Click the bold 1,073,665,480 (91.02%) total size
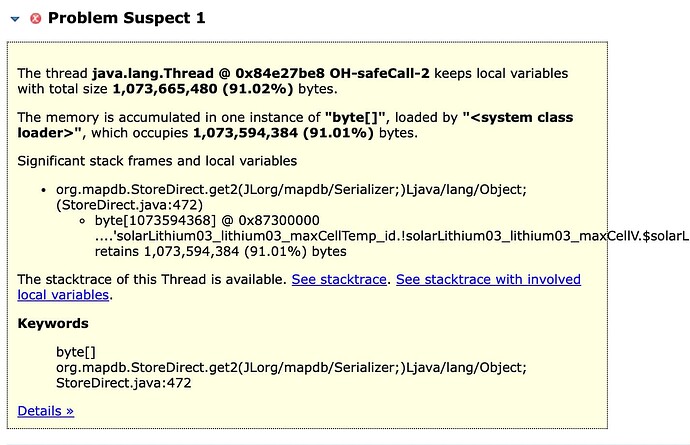This screenshot has height=445, width=690. 203,89
